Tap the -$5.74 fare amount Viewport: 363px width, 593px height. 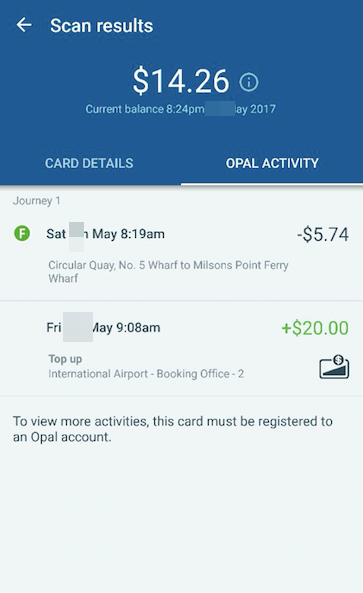coord(323,234)
